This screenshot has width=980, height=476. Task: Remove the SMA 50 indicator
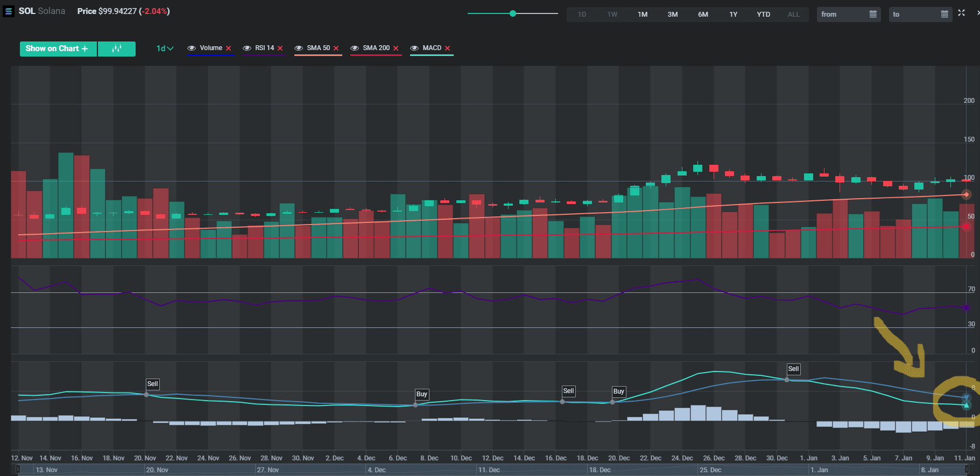click(336, 48)
